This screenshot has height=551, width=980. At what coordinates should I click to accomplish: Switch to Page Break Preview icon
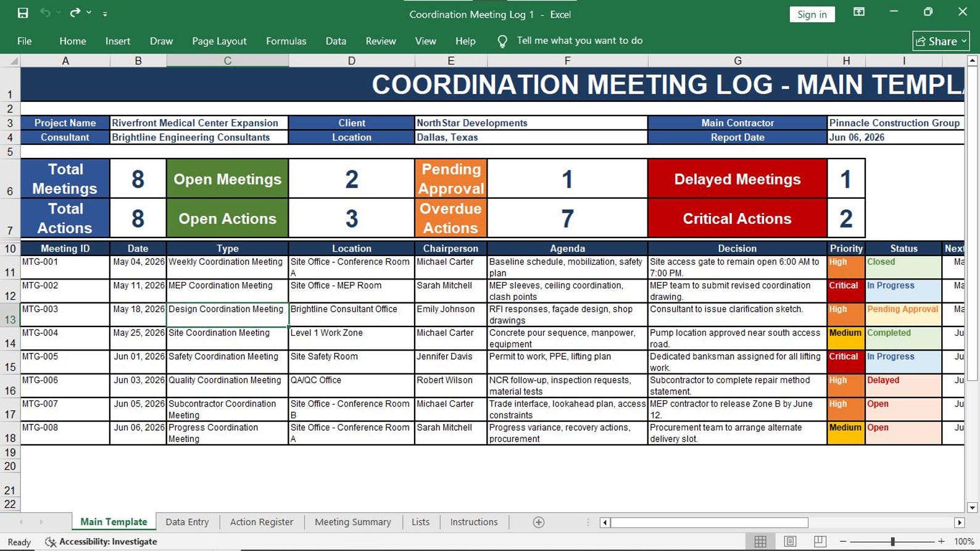tap(820, 542)
